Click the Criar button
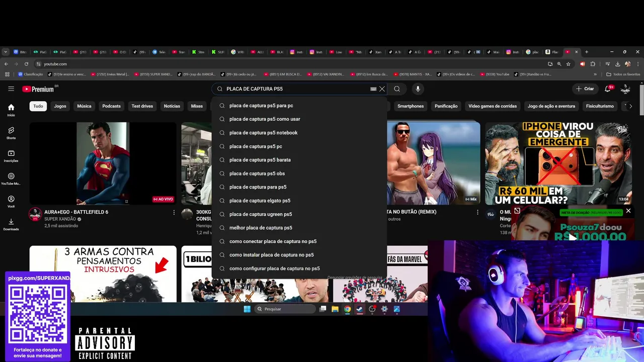The width and height of the screenshot is (644, 362). [x=585, y=89]
